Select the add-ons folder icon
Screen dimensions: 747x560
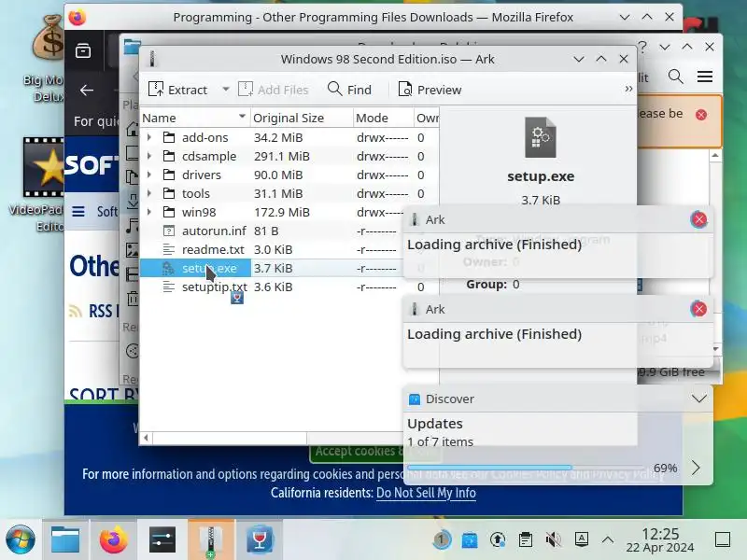click(x=169, y=137)
